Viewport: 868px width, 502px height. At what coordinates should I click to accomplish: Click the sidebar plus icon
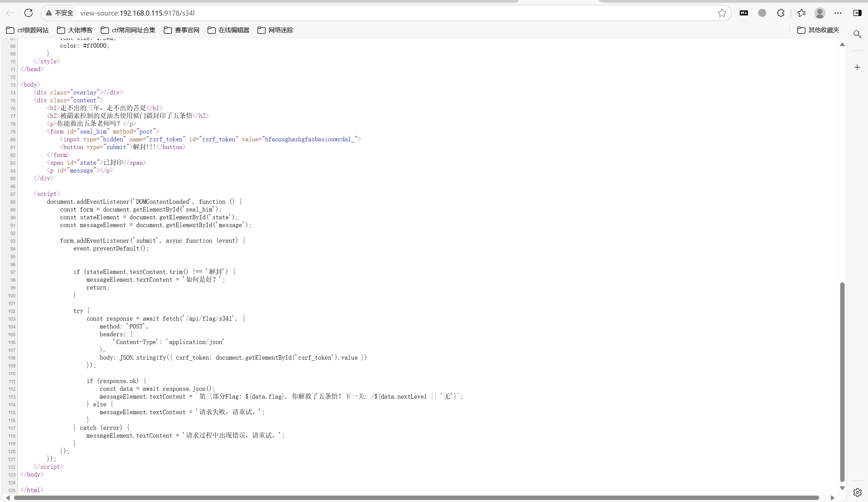857,67
